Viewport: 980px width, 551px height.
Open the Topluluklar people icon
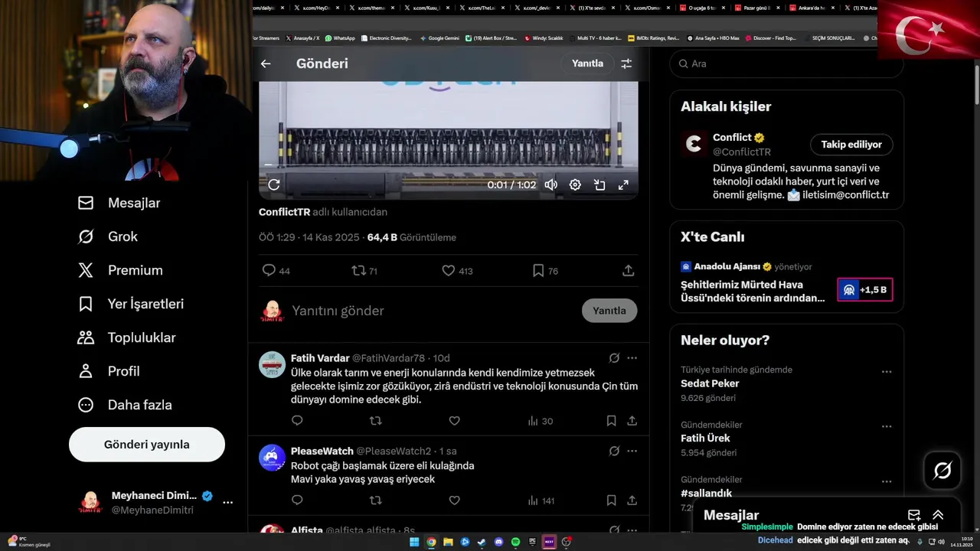click(86, 337)
